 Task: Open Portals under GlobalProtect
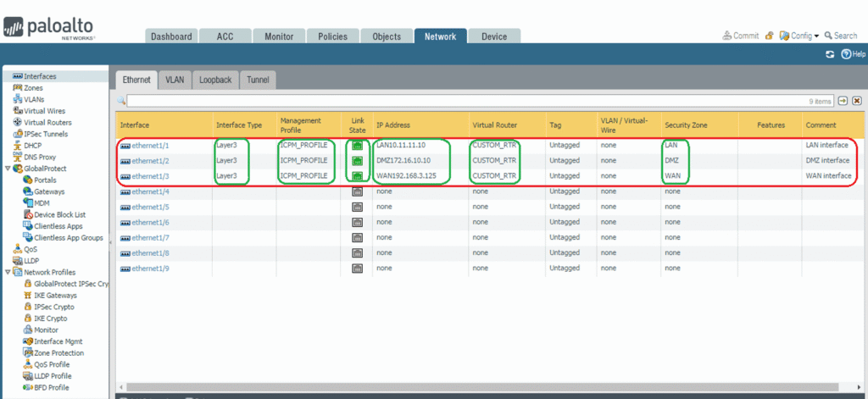point(45,180)
